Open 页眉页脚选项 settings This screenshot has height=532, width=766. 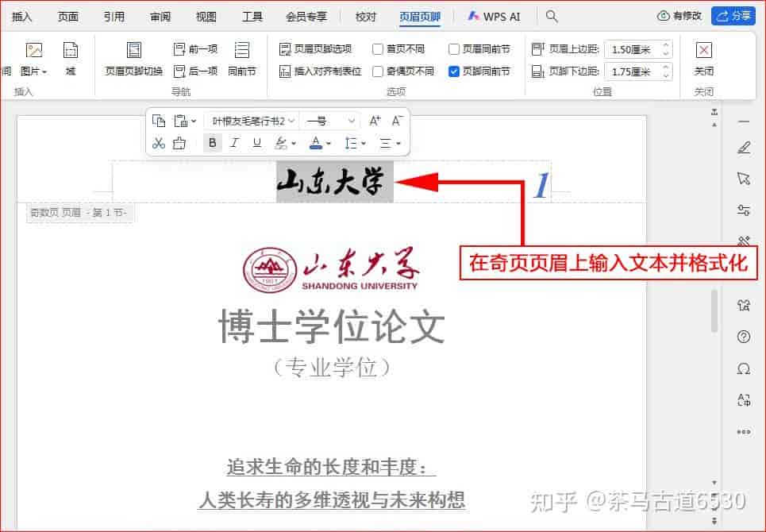coord(315,49)
